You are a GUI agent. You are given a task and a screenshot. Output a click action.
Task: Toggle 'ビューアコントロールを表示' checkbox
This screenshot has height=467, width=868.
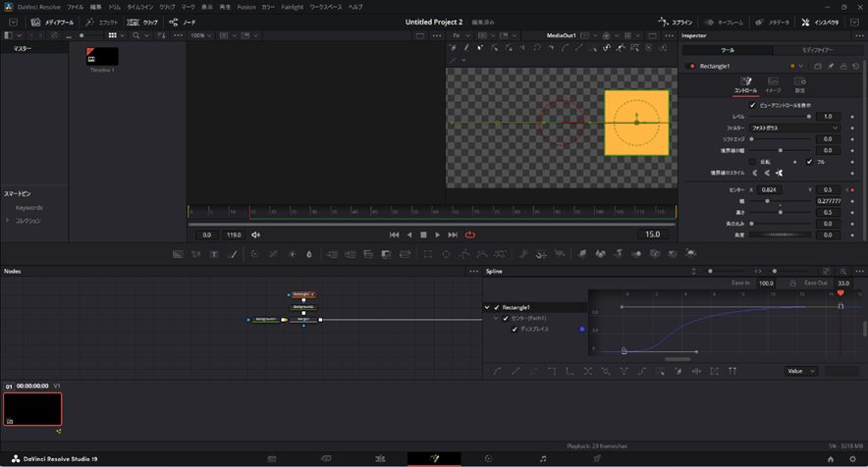tap(753, 105)
